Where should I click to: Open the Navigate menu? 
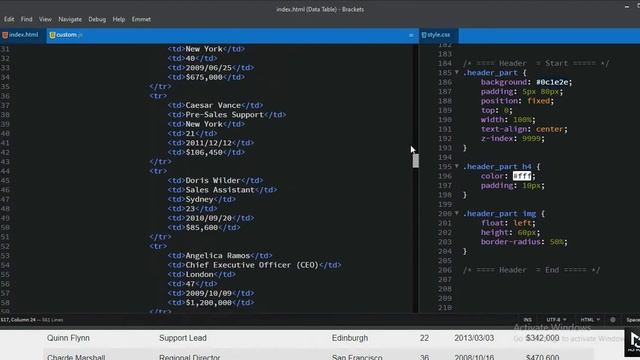coord(70,19)
